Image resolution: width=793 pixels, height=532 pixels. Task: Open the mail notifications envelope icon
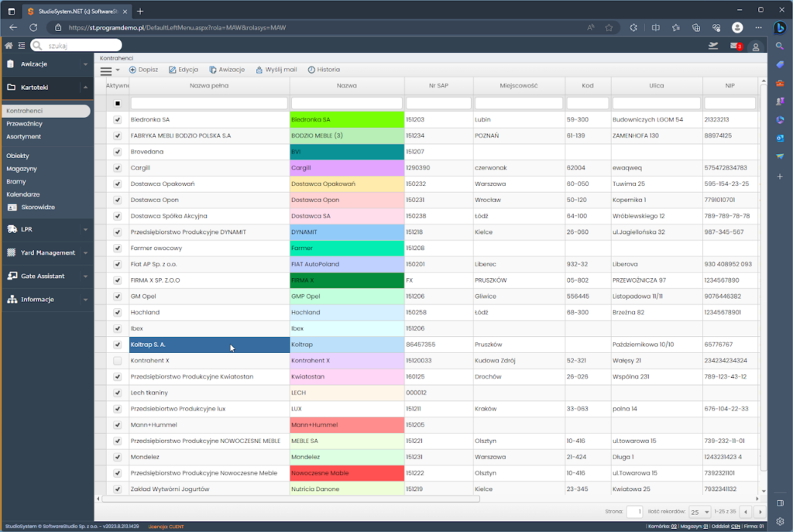coord(735,46)
